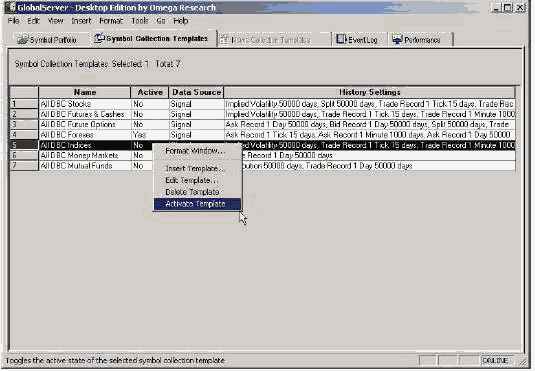Screen dimensions: 535x371
Task: Click the Performance tab icon
Action: pyautogui.click(x=397, y=40)
